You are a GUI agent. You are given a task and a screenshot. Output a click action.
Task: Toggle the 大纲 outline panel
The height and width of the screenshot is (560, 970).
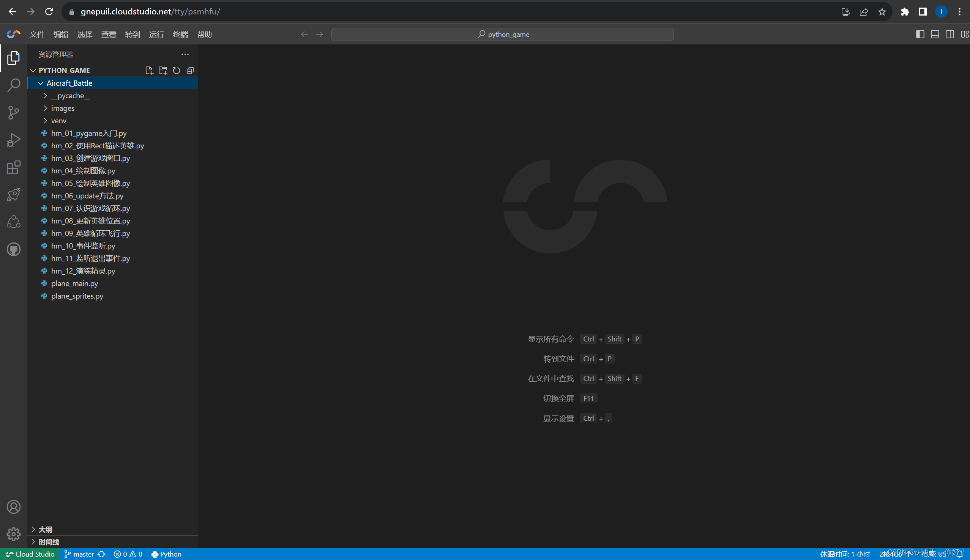click(44, 529)
